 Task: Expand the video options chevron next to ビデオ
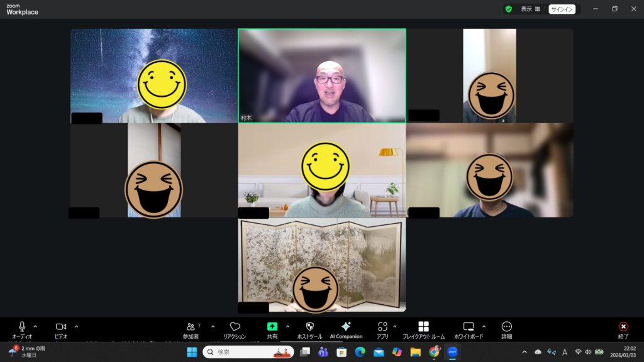tap(77, 326)
